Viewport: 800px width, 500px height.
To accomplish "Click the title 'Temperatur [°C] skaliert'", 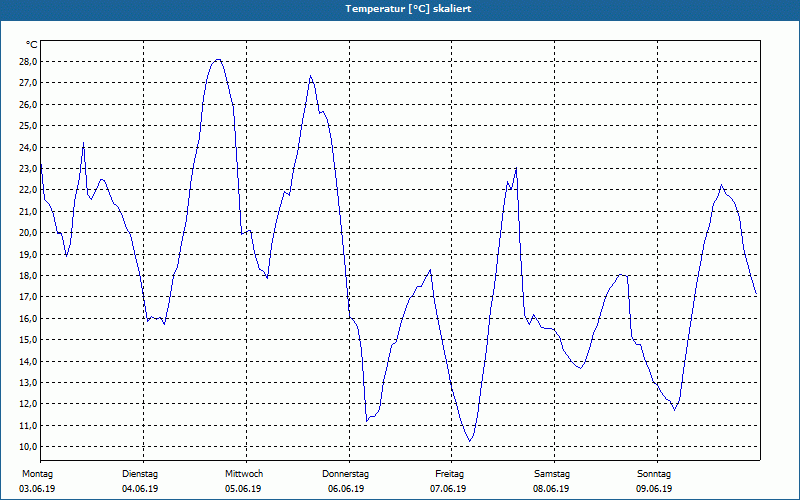I will (x=408, y=9).
